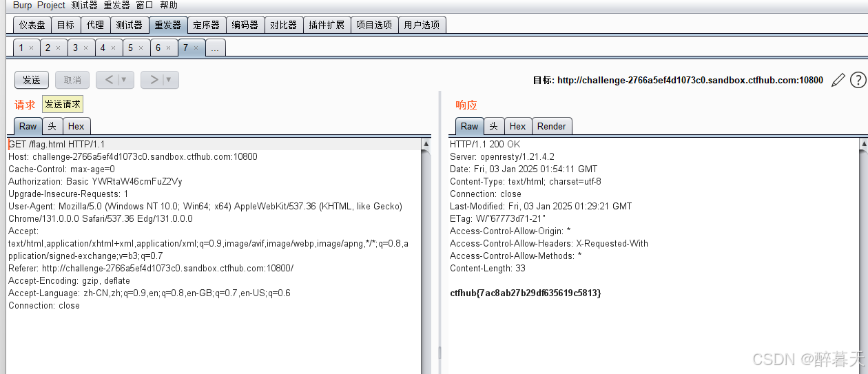868x374 pixels.
Task: Click the HTTP/1.1 200 OK status line
Action: pos(485,144)
